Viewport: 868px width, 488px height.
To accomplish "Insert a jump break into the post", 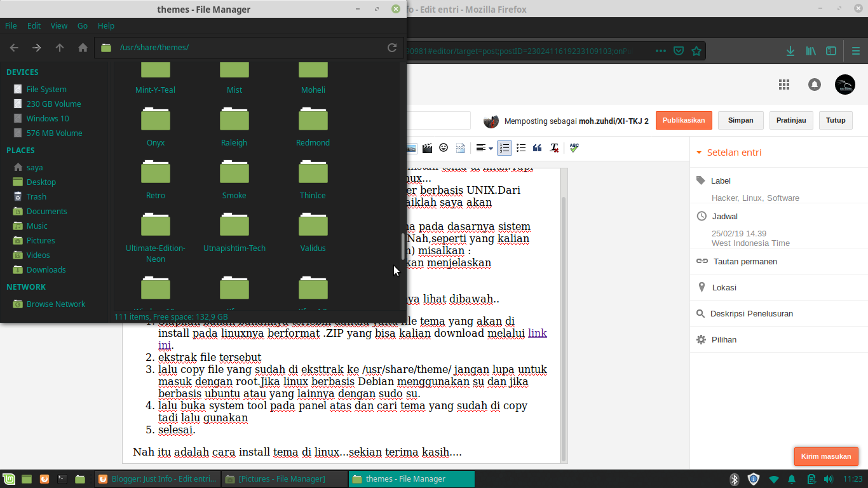I will tap(459, 148).
